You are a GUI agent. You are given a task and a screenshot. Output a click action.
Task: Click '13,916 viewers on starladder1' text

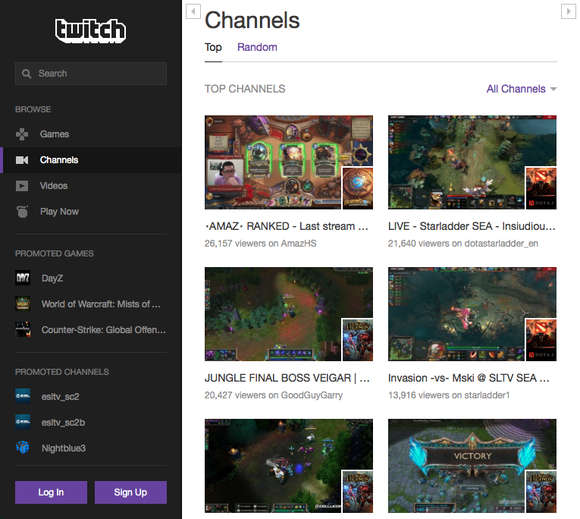coord(449,395)
